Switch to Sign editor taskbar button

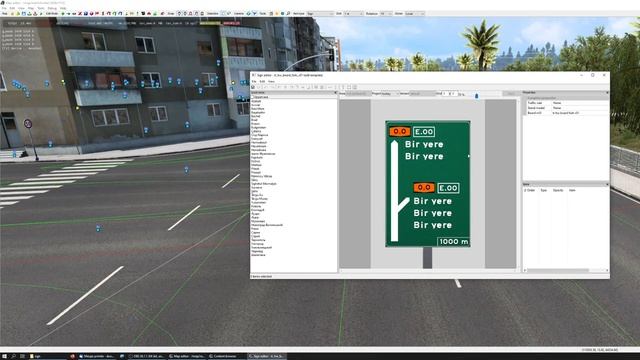[x=266, y=356]
